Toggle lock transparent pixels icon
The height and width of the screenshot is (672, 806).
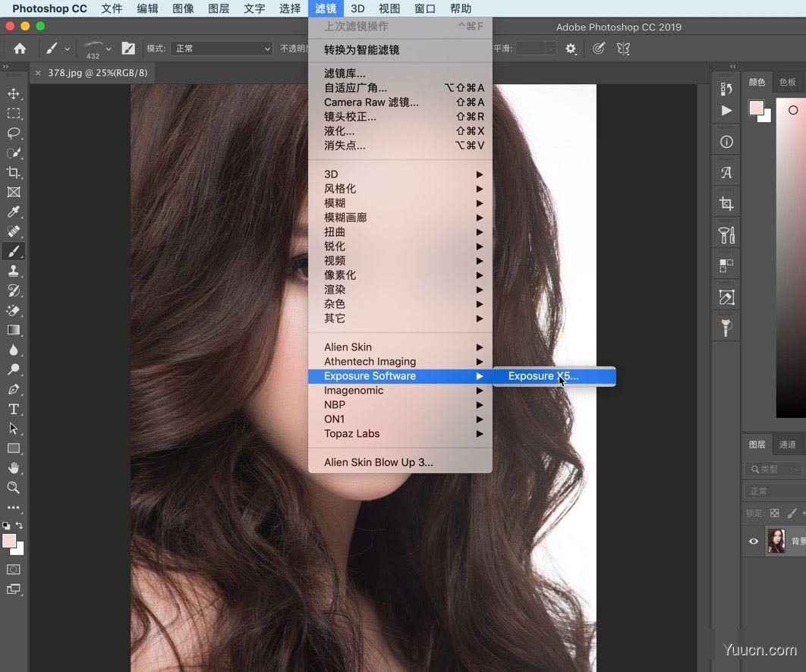pyautogui.click(x=775, y=513)
